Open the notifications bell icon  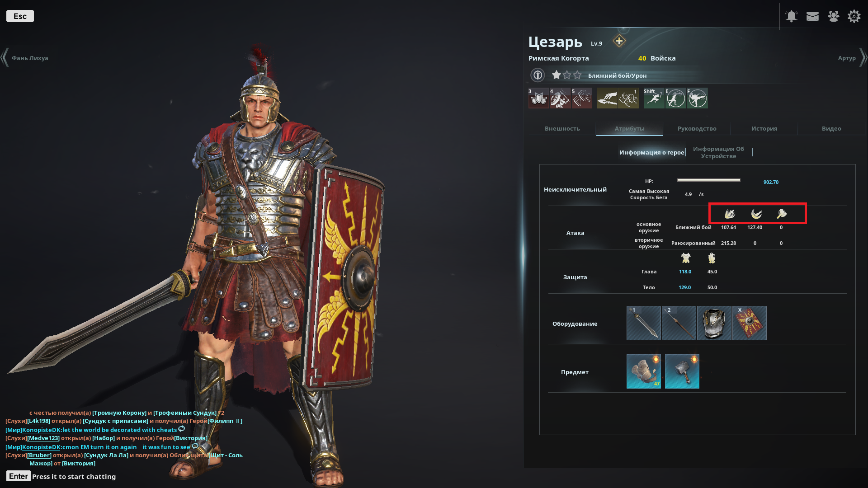[x=791, y=16]
